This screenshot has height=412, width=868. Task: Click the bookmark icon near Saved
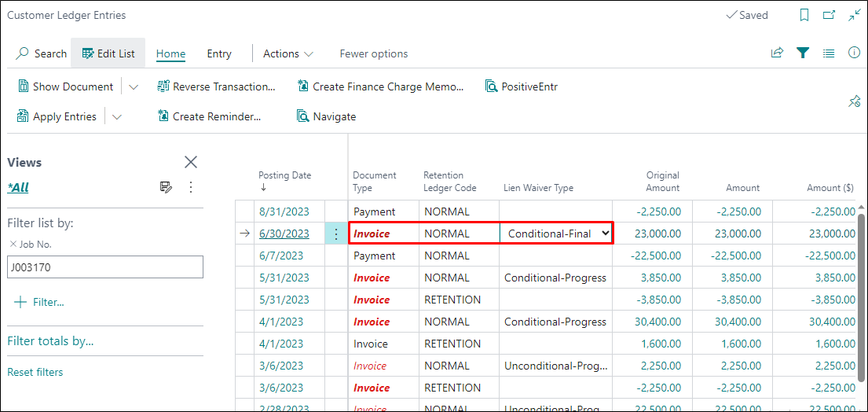click(x=804, y=15)
